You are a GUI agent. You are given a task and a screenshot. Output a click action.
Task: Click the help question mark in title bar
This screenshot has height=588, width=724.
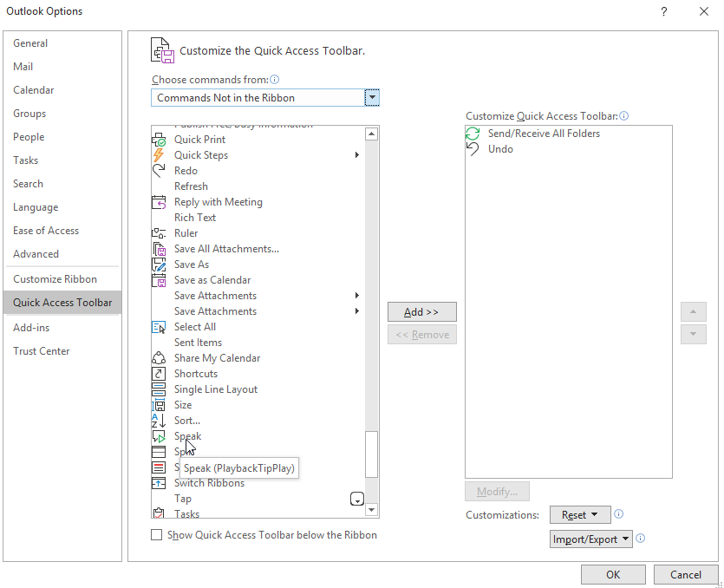[663, 11]
